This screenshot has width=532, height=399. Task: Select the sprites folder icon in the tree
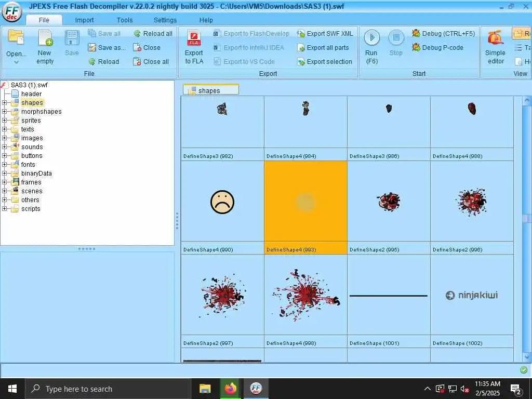15,120
